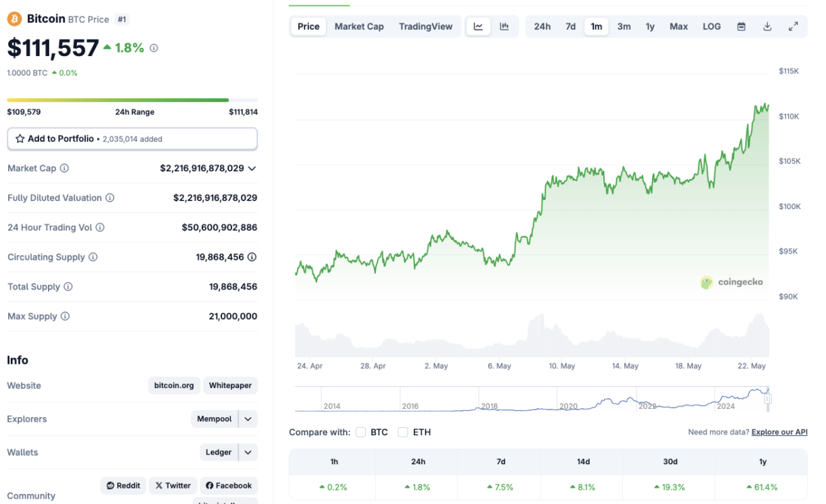
Task: Click the Twitter X icon button
Action: (173, 485)
